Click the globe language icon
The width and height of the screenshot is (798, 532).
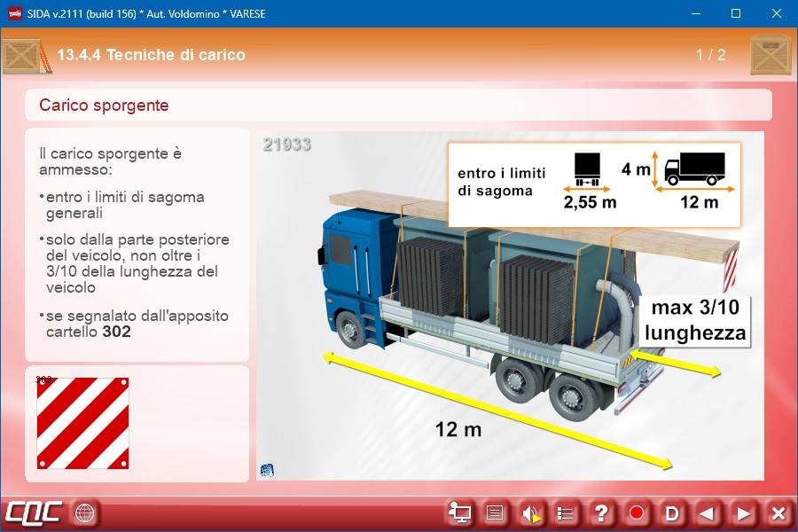click(x=84, y=512)
